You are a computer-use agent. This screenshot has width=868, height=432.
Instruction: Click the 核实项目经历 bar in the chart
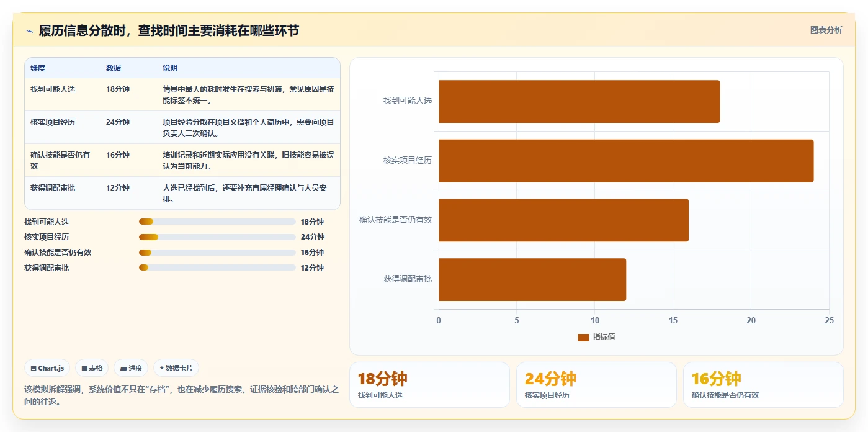[x=626, y=161]
